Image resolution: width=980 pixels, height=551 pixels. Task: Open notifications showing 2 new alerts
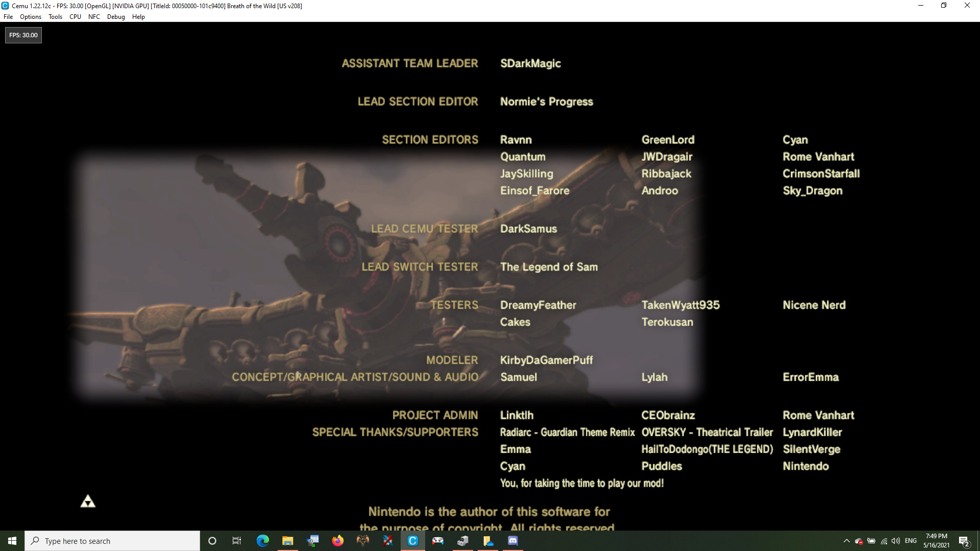tap(965, 541)
